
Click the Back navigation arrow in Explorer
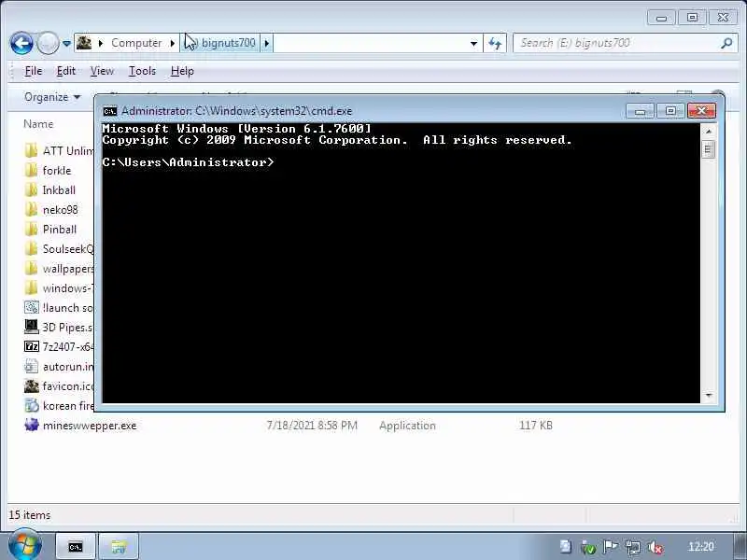(21, 43)
